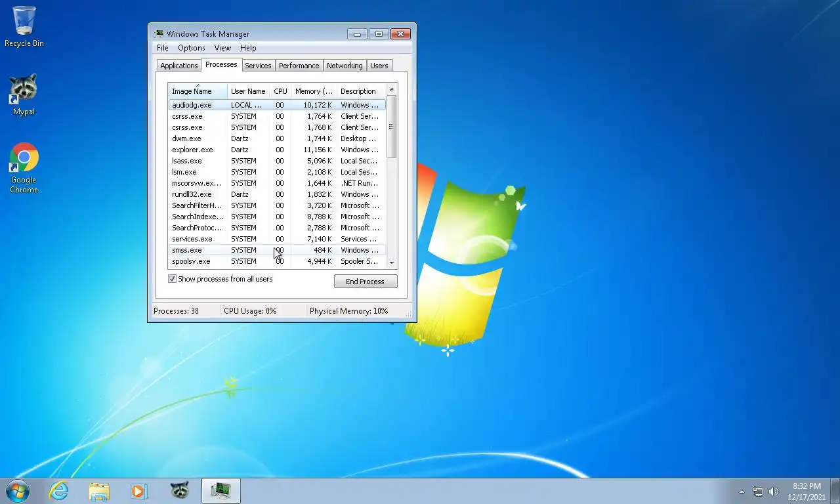Screen dimensions: 840x504
Task: Open the Mypal raccoon desktop shortcut
Action: [24, 95]
